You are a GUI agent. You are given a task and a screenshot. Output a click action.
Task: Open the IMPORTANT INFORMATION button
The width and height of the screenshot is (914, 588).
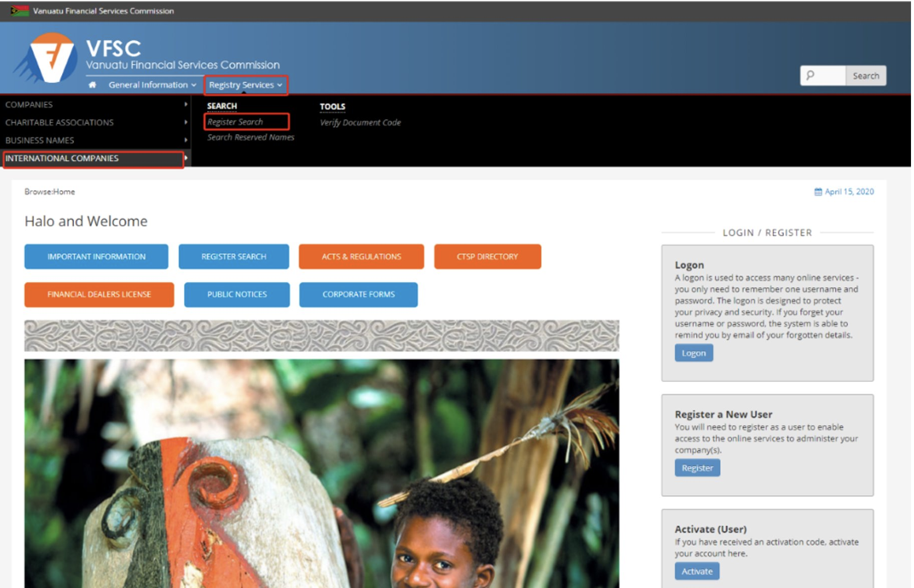coord(97,257)
